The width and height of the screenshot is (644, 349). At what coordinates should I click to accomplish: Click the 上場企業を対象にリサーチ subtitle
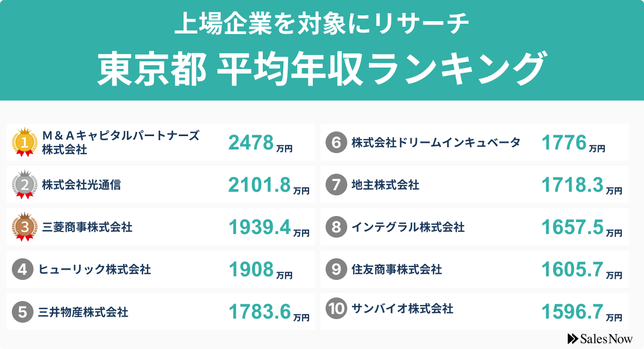tap(321, 24)
